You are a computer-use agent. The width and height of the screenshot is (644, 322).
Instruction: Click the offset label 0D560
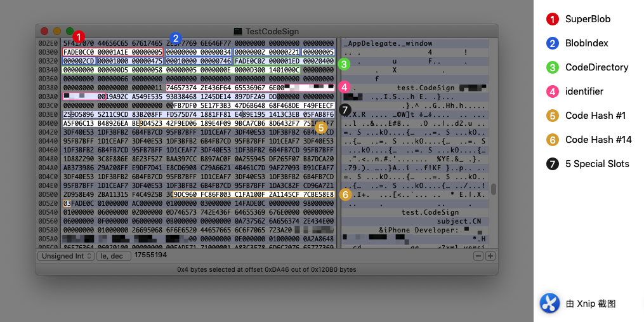[x=48, y=221]
